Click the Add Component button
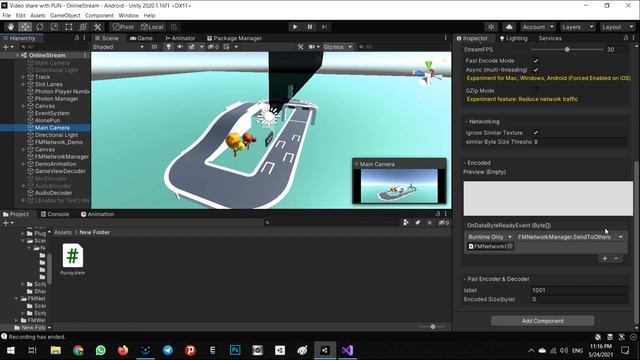Screen dimensions: 640x360 [x=542, y=321]
